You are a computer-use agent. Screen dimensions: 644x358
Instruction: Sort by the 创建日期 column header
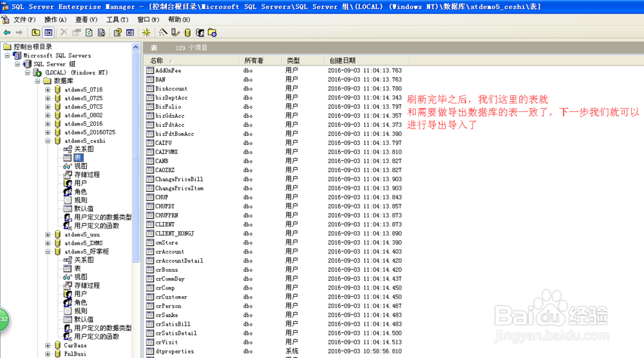click(367, 61)
